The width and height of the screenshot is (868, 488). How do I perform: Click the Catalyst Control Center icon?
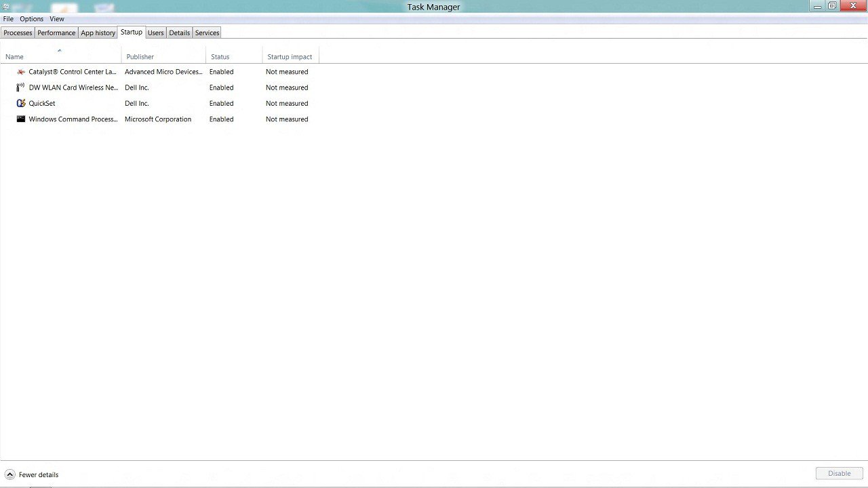click(x=21, y=72)
